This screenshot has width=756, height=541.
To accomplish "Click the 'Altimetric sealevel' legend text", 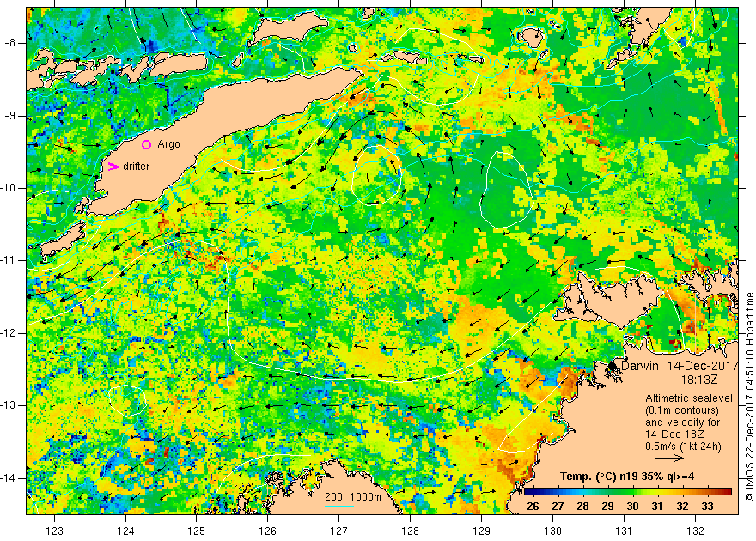I will [689, 398].
